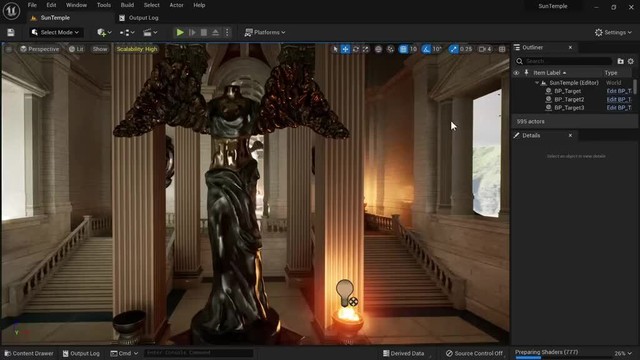Click the viewport layout maximize icon
The height and width of the screenshot is (360, 640).
(x=502, y=49)
